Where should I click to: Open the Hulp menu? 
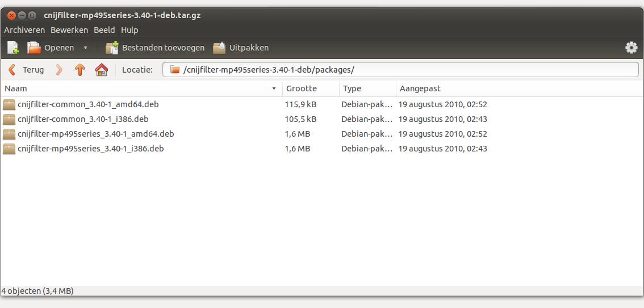(129, 30)
